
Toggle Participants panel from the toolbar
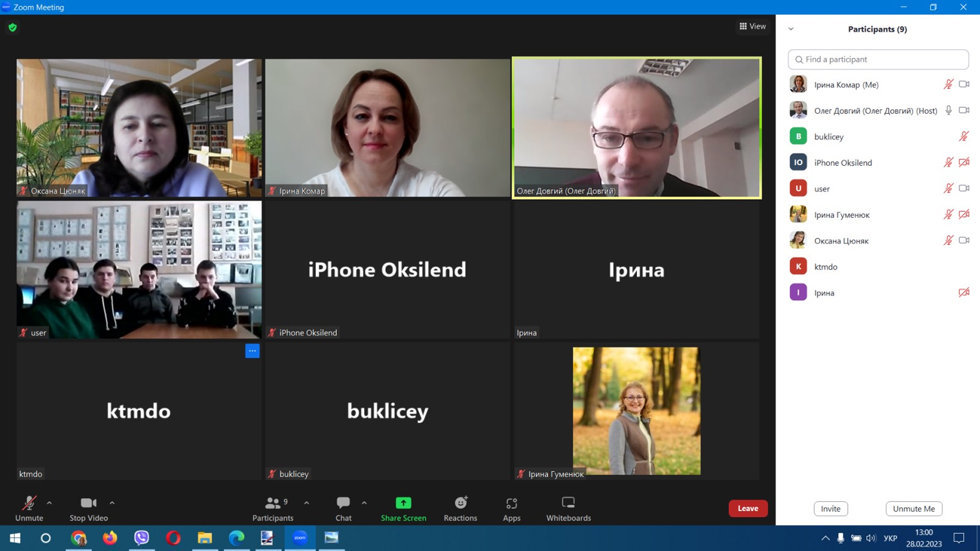[x=273, y=508]
